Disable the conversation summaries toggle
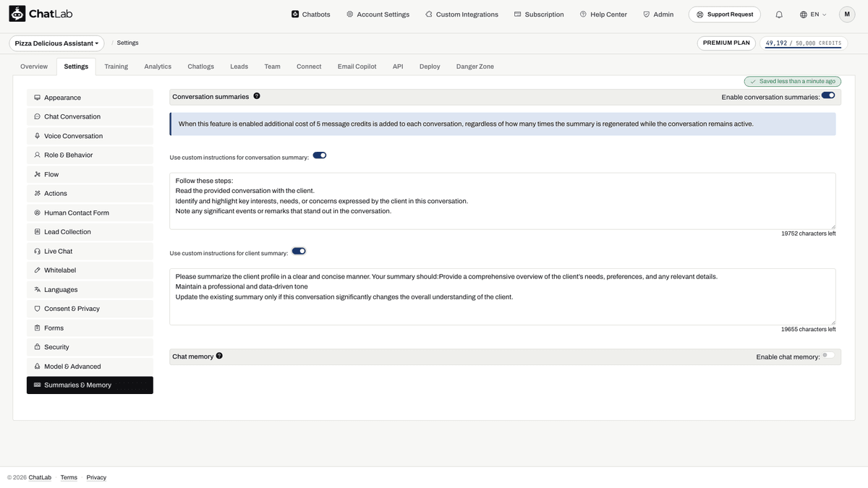The height and width of the screenshot is (488, 868). coord(828,95)
